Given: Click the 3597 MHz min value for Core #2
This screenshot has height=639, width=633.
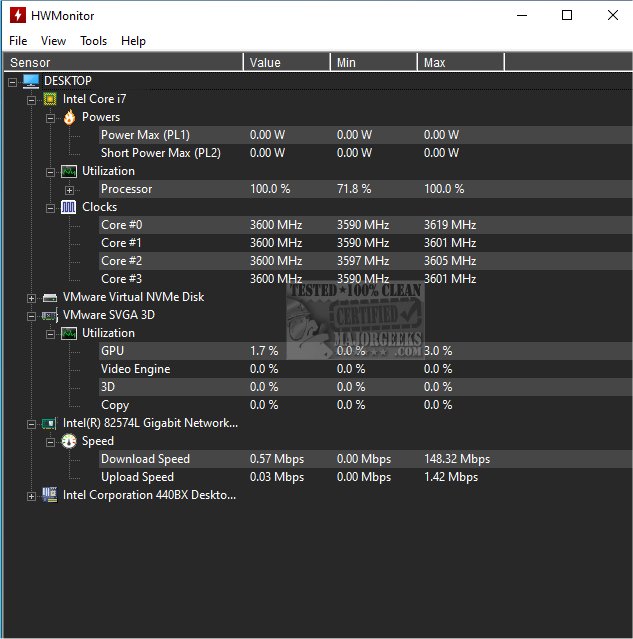Looking at the screenshot, I should (363, 261).
